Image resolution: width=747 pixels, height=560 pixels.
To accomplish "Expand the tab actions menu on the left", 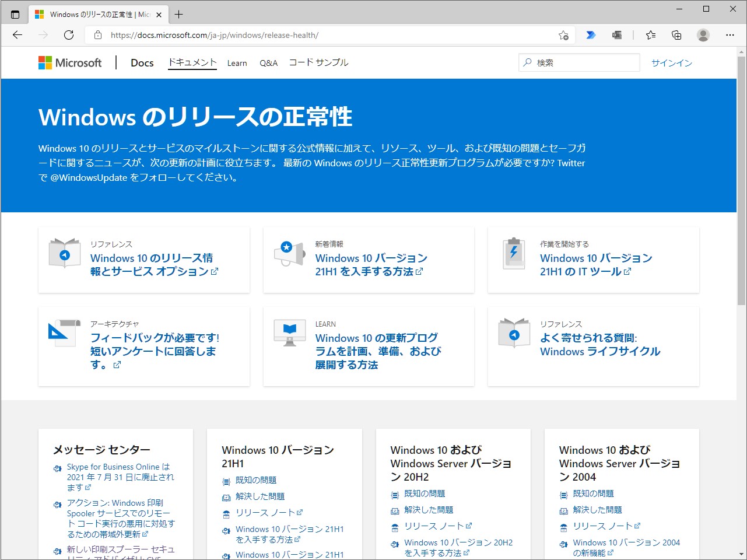I will (14, 14).
